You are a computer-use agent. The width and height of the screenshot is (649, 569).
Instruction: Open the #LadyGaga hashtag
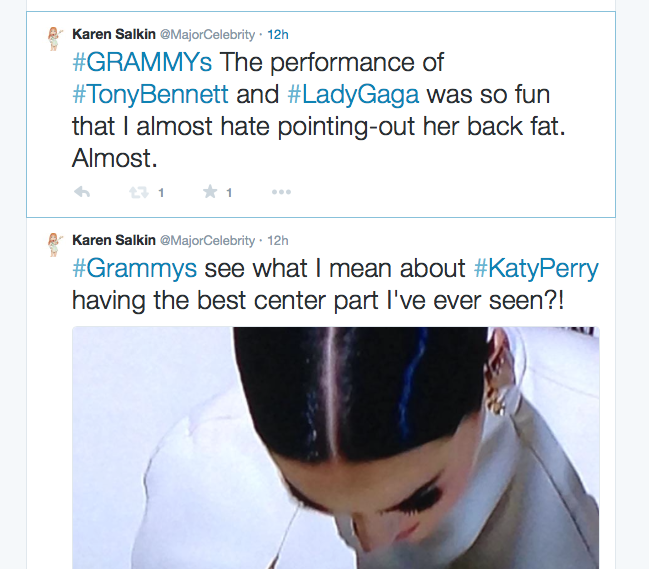[x=353, y=94]
